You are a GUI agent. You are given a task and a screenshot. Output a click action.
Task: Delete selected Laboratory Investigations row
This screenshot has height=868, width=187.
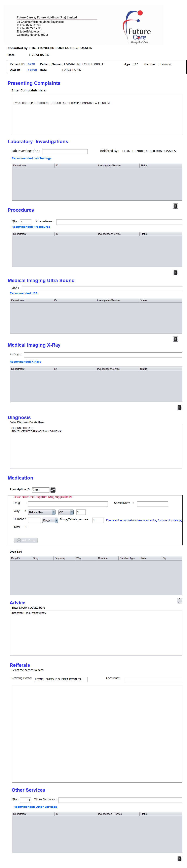click(175, 206)
